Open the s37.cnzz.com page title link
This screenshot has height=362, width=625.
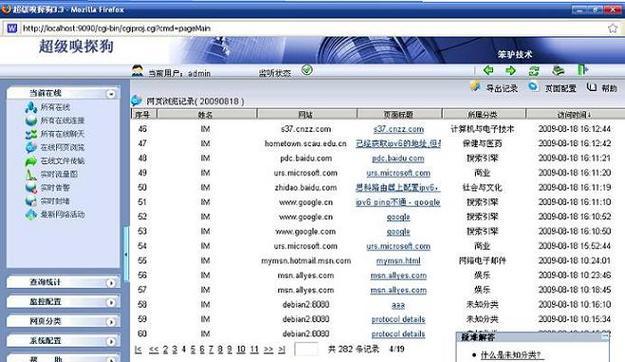[x=398, y=129]
